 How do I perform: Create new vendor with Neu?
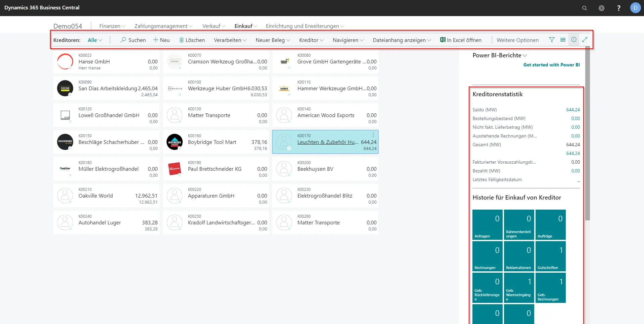click(161, 40)
